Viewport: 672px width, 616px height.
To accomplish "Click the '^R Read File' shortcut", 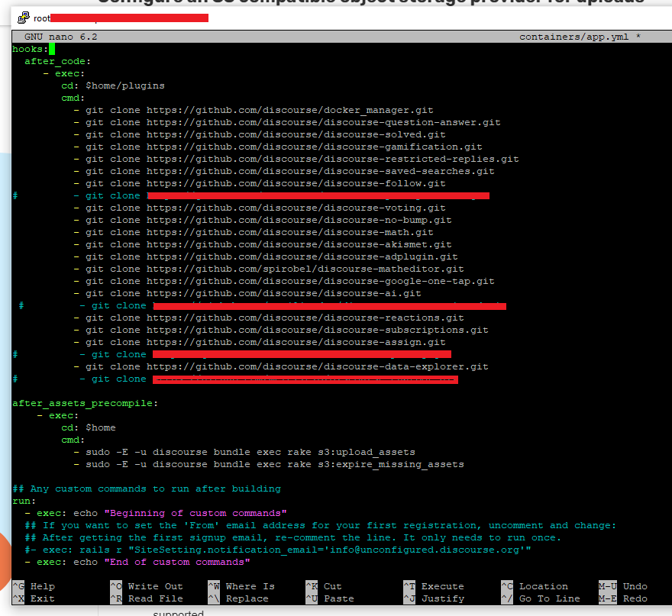I will pyautogui.click(x=147, y=598).
